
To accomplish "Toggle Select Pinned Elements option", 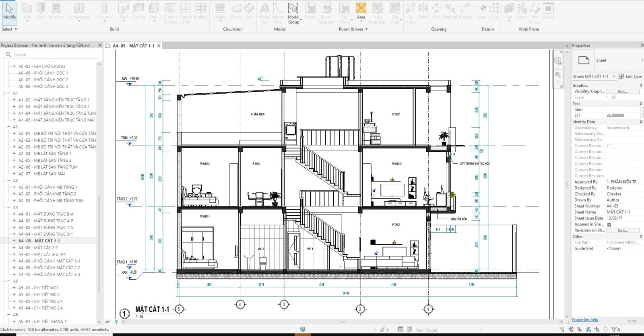I will 580,330.
